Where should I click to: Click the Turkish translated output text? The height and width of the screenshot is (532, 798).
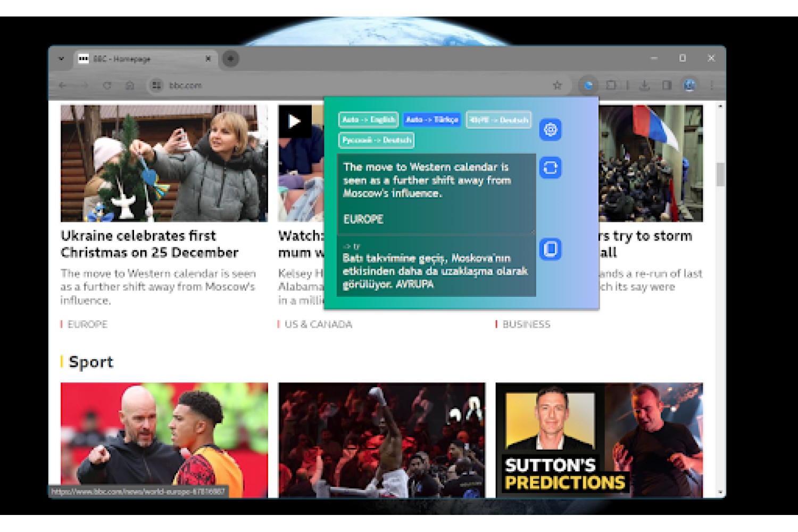[x=435, y=271]
